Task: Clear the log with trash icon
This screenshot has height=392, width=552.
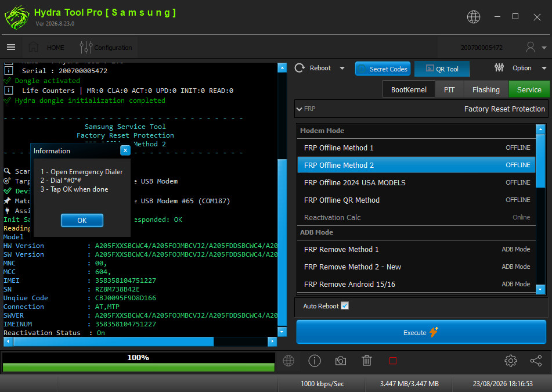Action: pyautogui.click(x=366, y=361)
